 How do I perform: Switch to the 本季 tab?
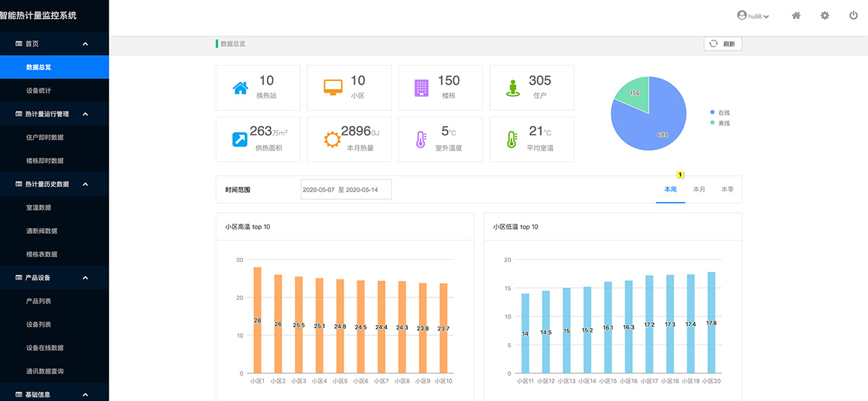coord(727,190)
